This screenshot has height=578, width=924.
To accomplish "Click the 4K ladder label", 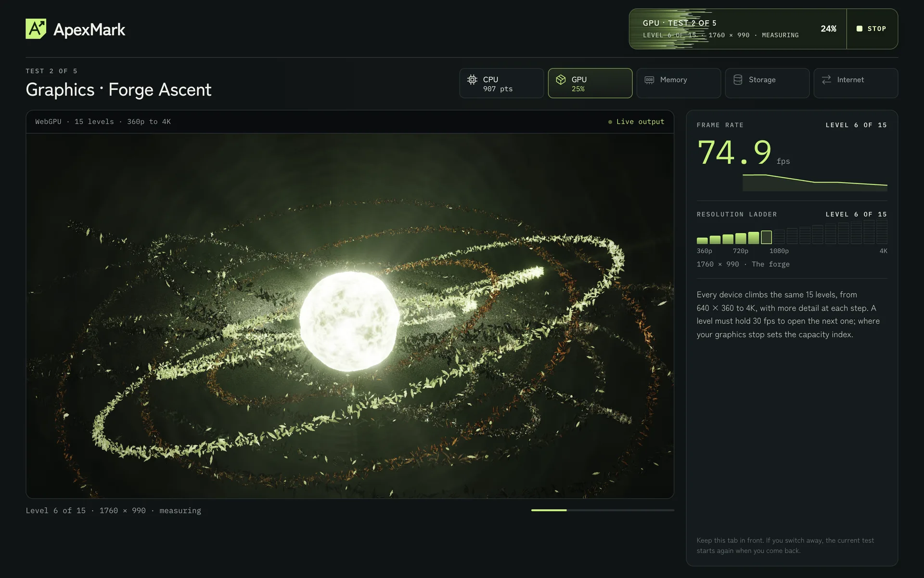I will [883, 251].
